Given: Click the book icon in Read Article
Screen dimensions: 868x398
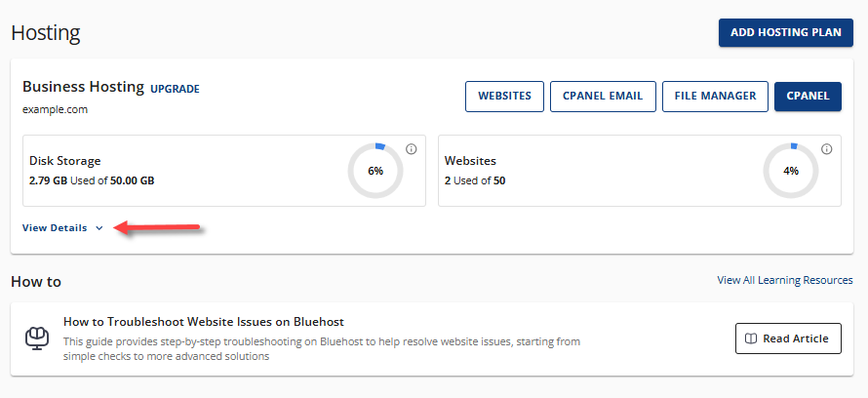Looking at the screenshot, I should click(x=750, y=338).
